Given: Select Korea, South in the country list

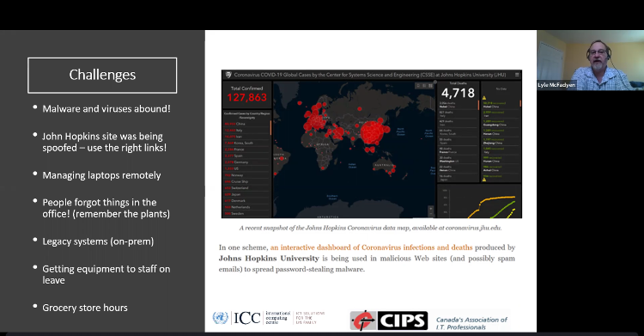Looking at the screenshot, I should [246, 143].
